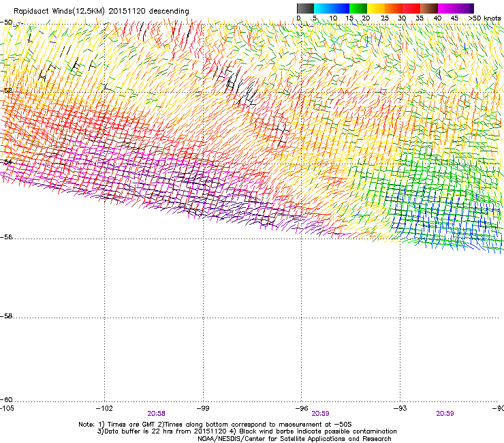Click legend tick label 25
The image size is (504, 443).
click(385, 18)
